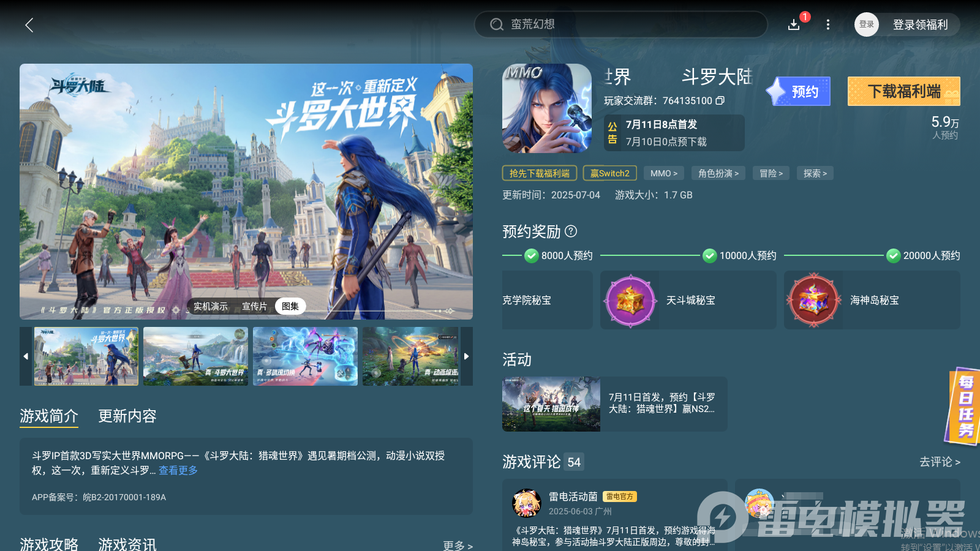Select the 真·动态极速 thumbnail
This screenshot has width=980, height=551.
coord(410,356)
